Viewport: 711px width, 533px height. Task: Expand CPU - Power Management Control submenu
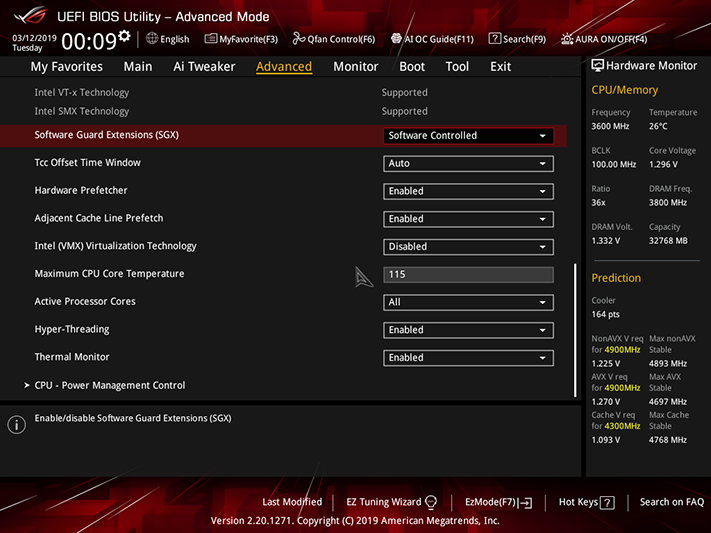tap(110, 385)
